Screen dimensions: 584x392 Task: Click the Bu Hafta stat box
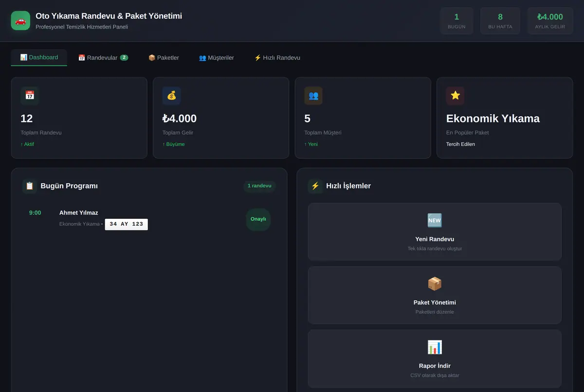click(x=500, y=21)
